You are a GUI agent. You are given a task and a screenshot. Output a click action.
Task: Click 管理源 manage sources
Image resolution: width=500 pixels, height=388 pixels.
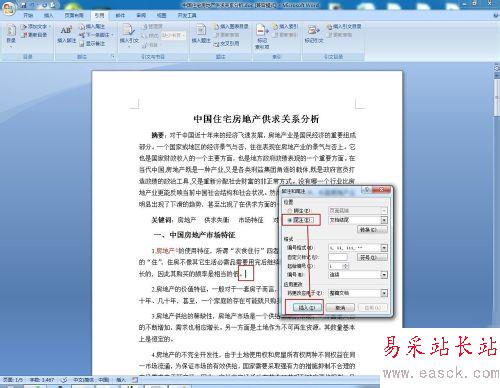click(x=153, y=26)
